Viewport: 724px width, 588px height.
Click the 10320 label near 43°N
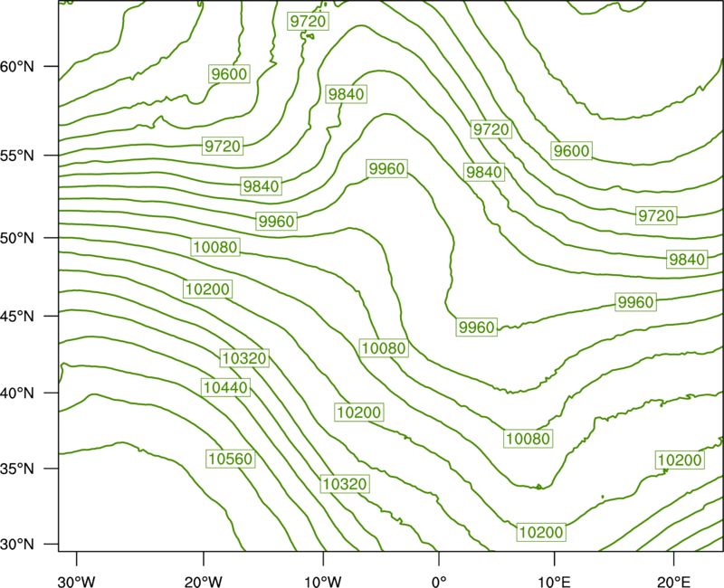click(x=244, y=357)
